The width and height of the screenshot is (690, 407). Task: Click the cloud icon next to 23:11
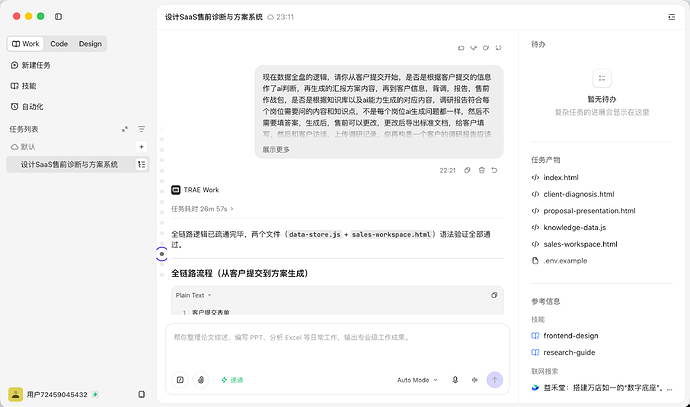tap(271, 17)
